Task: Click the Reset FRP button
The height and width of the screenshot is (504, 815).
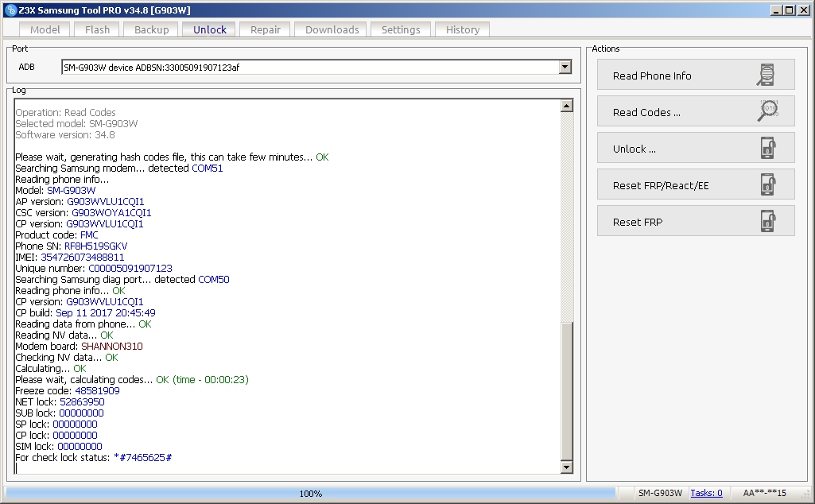Action: click(x=696, y=221)
